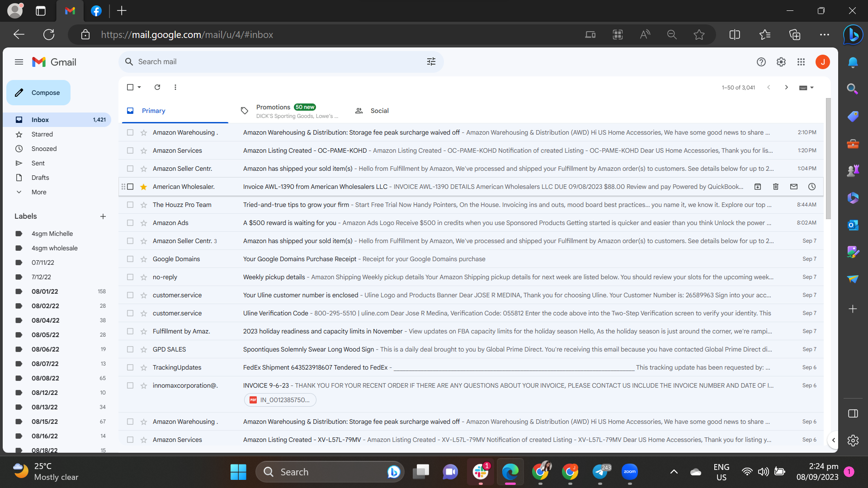Star the Google Domains email
This screenshot has height=488, width=868.
[144, 259]
